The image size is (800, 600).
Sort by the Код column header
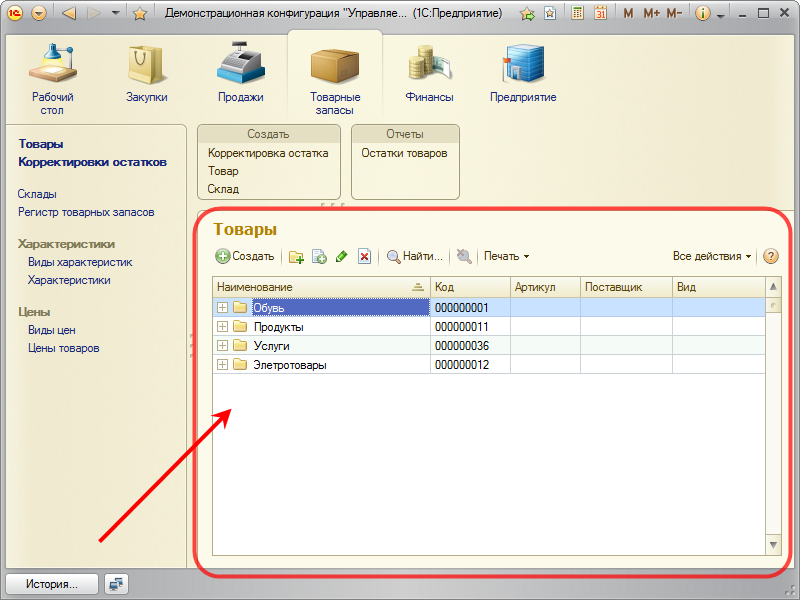pos(470,287)
